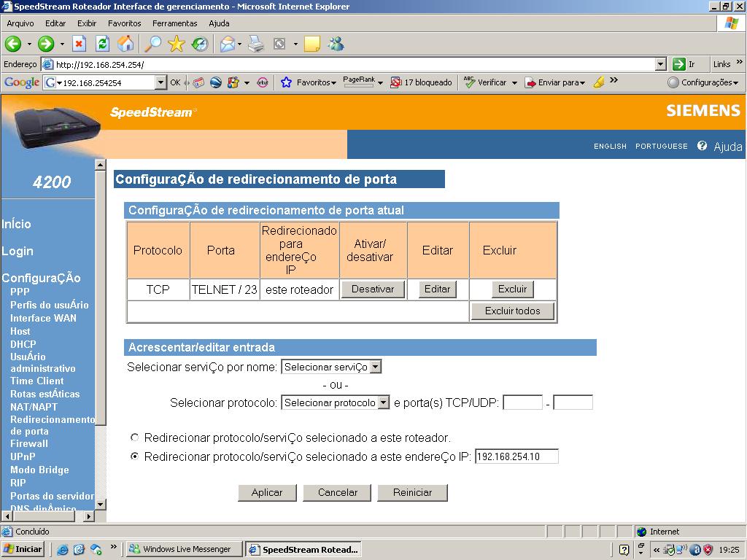Open Mail envelope icon

click(228, 44)
